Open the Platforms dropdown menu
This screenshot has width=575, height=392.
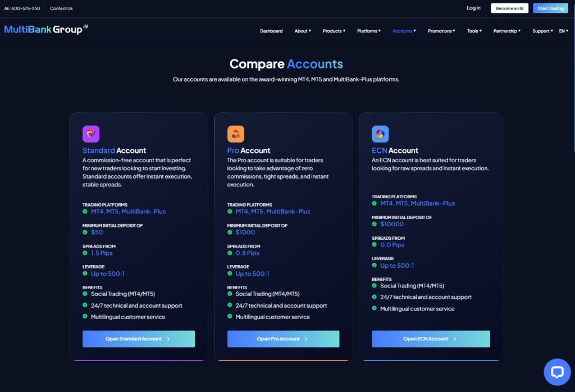[x=368, y=31]
